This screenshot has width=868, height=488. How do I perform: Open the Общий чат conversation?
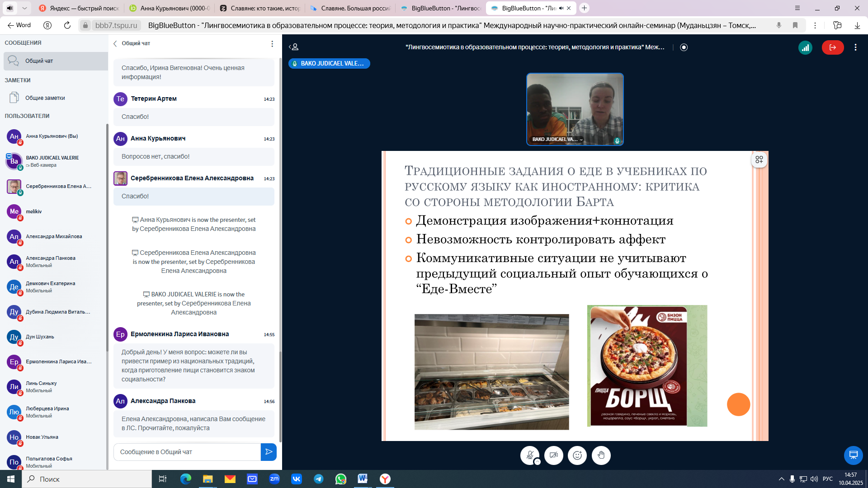pos(56,61)
